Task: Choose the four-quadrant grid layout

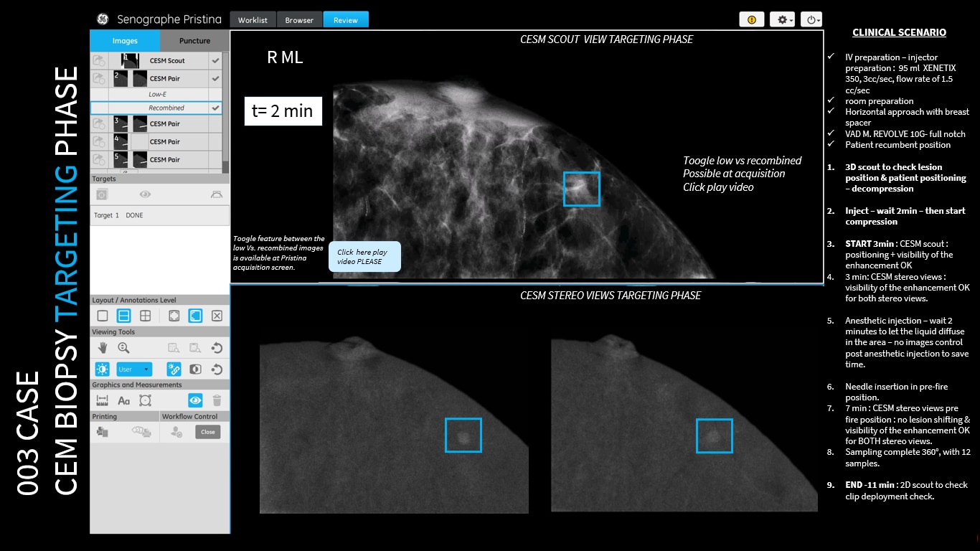Action: coord(145,316)
